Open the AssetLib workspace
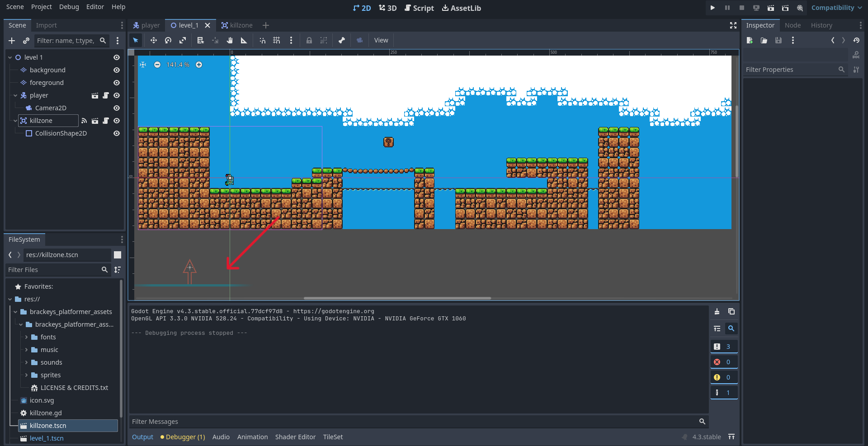This screenshot has width=868, height=446. click(461, 8)
